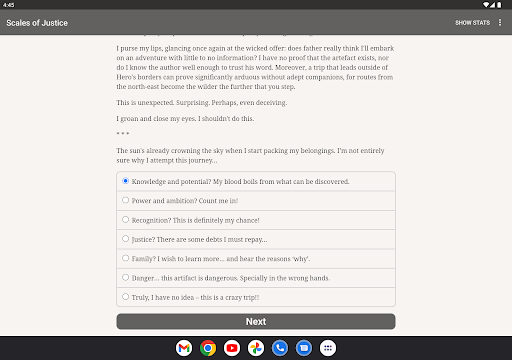This screenshot has height=360, width=512.
Task: Click the status bar clock
Action: point(9,5)
